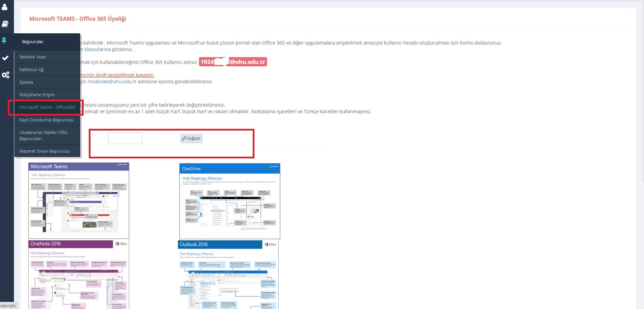Click the Microsoft TEAMS - Office 365 Üyeliği heading
The height and width of the screenshot is (309, 644).
[x=78, y=19]
